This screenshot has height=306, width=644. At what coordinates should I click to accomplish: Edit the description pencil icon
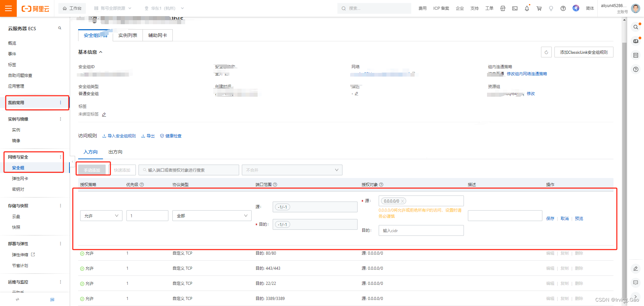click(357, 94)
